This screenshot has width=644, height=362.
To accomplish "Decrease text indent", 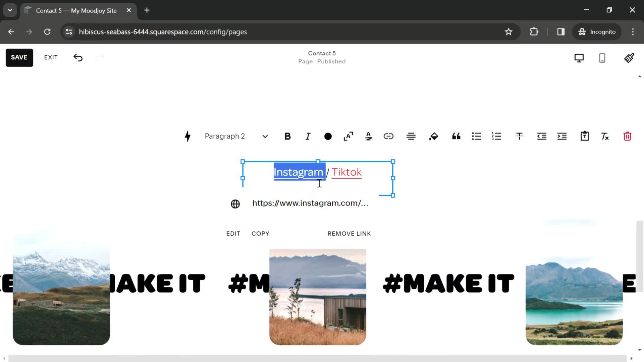I will point(542,136).
